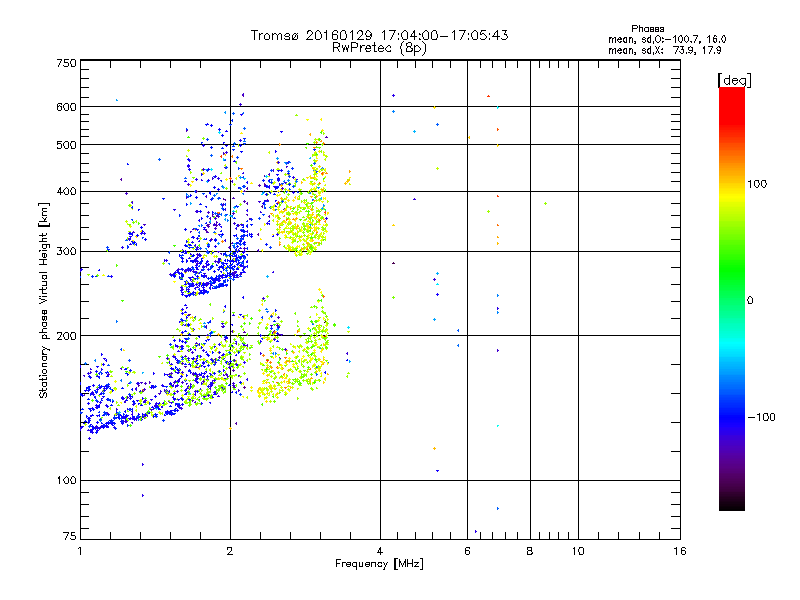Click the x-axis tick label '6'
The width and height of the screenshot is (800, 600).
(467, 551)
